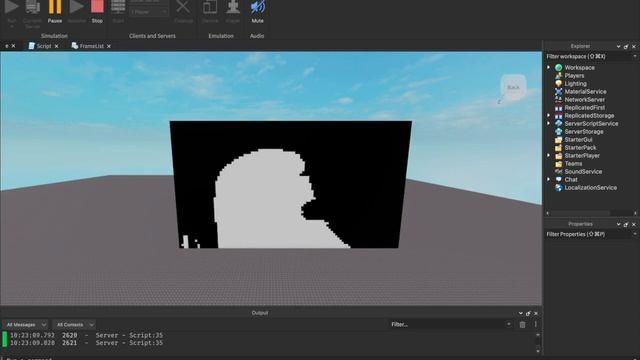Open the Filter Properties dropdown arrow

(x=635, y=234)
